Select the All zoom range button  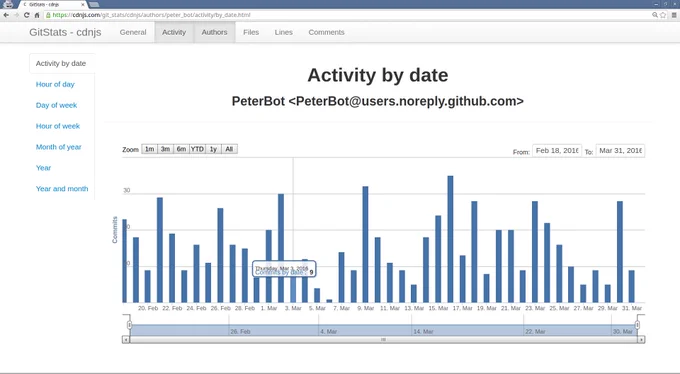pyautogui.click(x=229, y=149)
